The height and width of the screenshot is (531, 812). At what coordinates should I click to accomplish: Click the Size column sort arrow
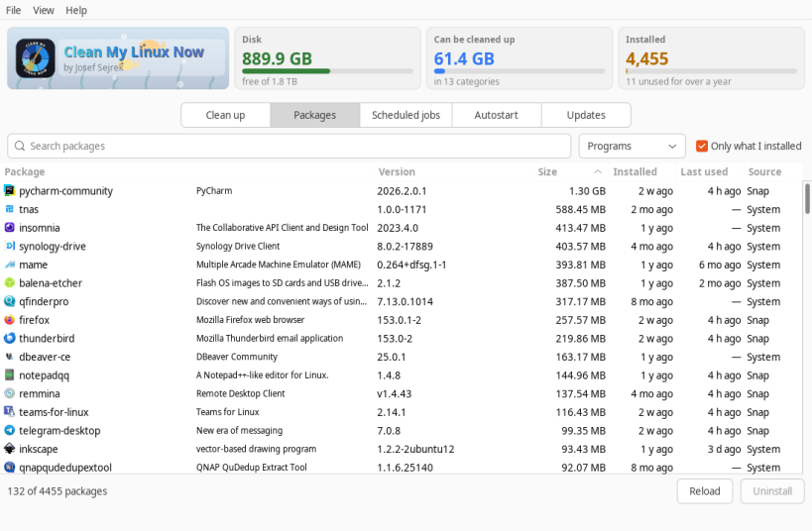[x=598, y=171]
